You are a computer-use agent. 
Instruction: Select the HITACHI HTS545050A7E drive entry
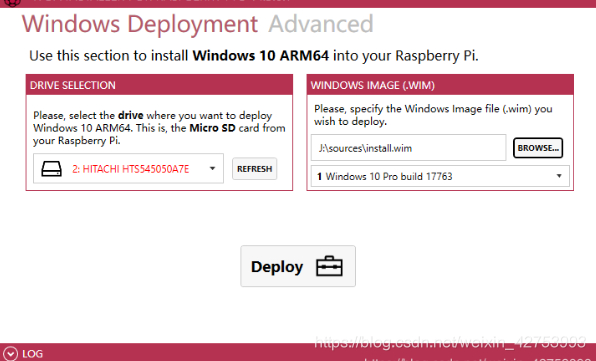[x=131, y=169]
